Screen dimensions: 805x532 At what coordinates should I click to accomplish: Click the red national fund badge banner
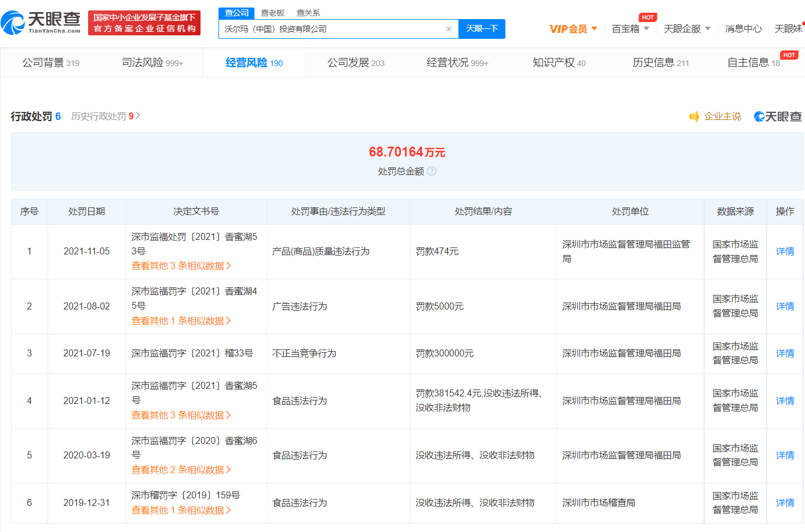[144, 23]
